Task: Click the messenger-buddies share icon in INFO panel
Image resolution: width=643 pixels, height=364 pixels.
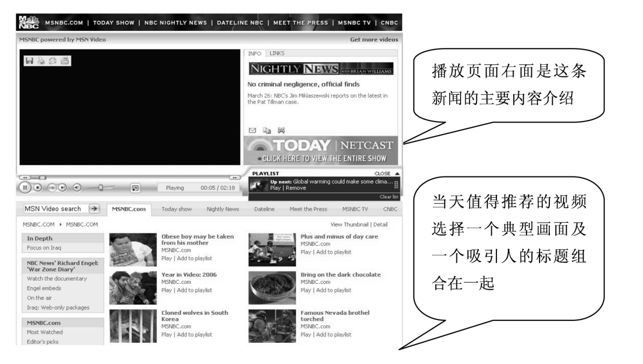Action: [281, 130]
